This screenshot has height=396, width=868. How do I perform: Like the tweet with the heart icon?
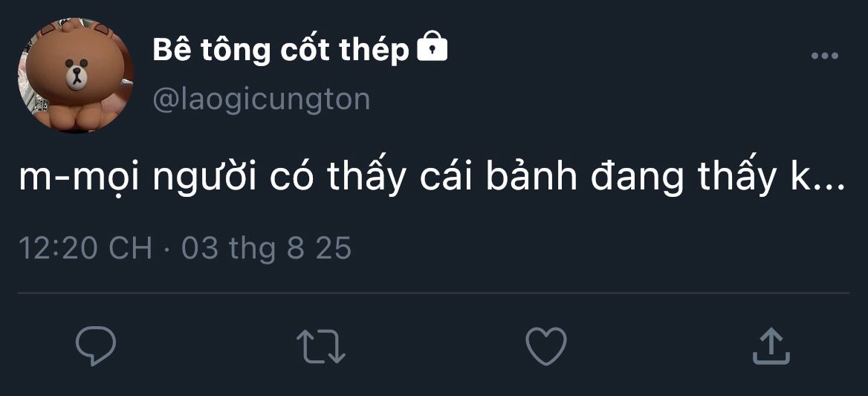point(546,346)
